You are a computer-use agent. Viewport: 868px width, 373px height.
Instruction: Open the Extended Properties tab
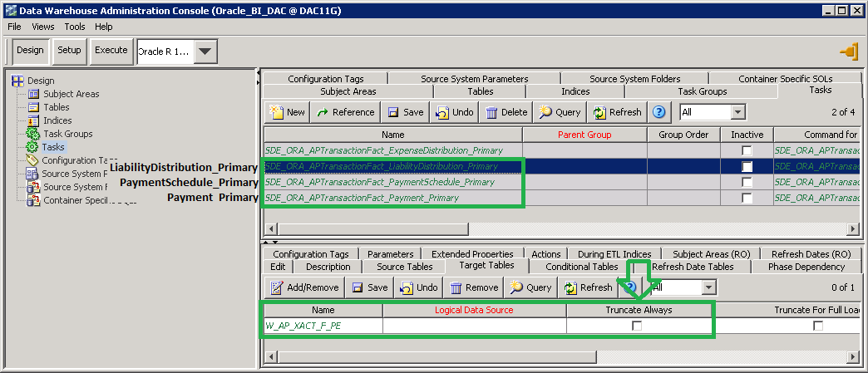click(472, 254)
